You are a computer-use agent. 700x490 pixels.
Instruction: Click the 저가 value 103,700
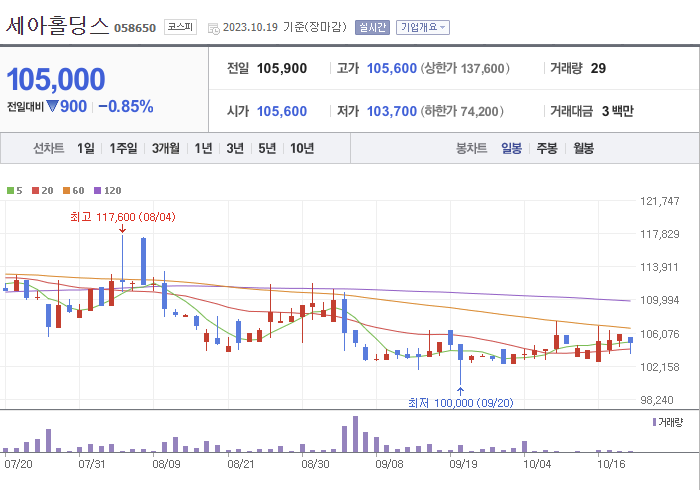(x=392, y=111)
